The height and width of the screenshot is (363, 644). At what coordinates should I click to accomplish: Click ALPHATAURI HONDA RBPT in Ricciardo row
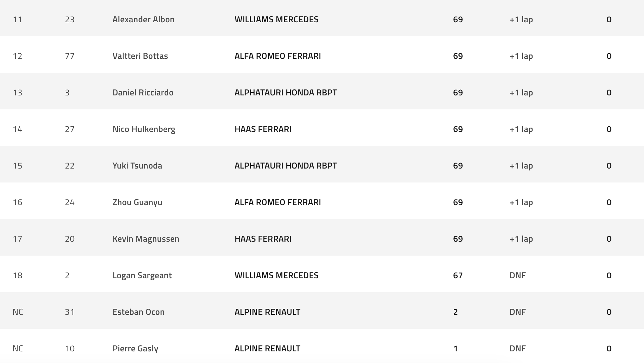click(x=285, y=92)
